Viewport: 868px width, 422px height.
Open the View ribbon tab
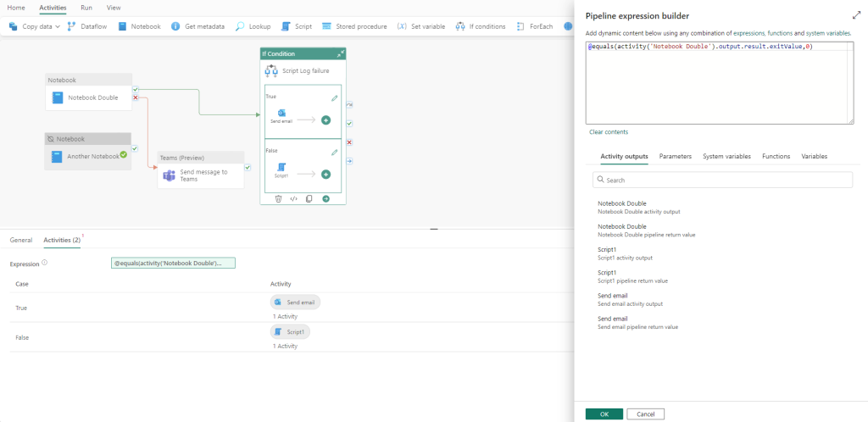coord(114,8)
